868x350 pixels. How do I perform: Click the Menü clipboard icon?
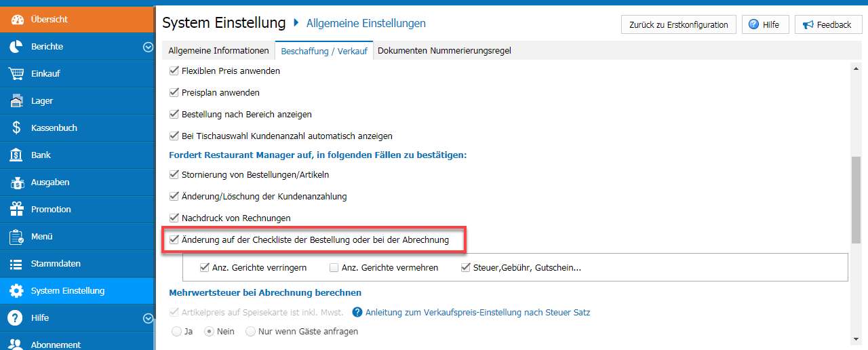pos(17,237)
